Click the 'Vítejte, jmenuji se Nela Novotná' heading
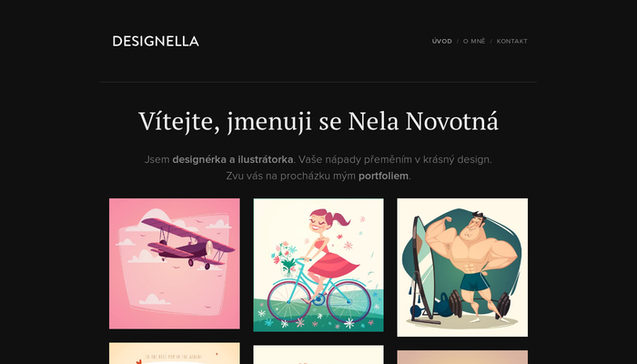 coord(318,122)
